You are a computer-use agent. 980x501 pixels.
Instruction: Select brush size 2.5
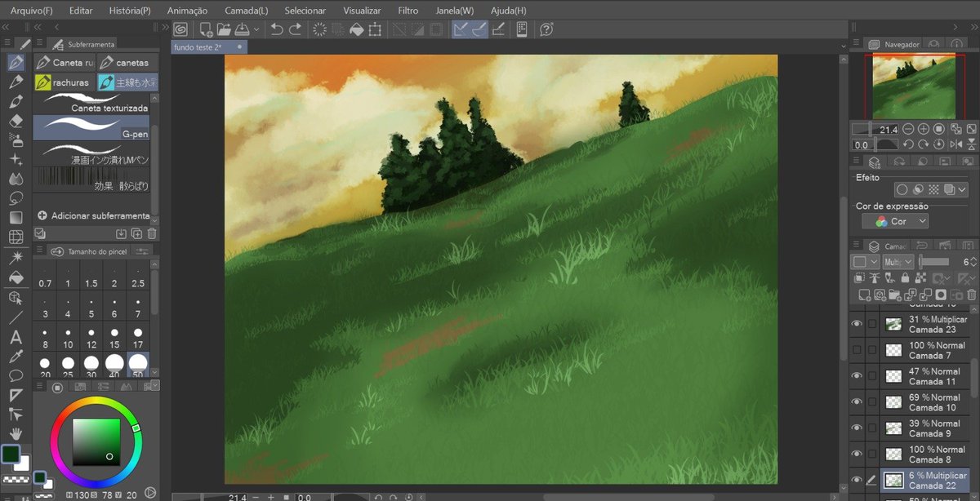(138, 276)
